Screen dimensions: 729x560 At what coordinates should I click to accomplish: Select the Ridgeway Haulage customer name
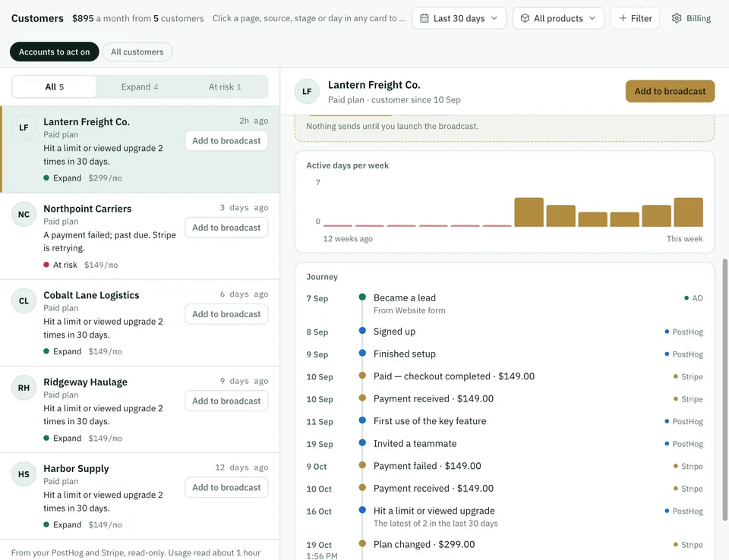[x=85, y=382]
